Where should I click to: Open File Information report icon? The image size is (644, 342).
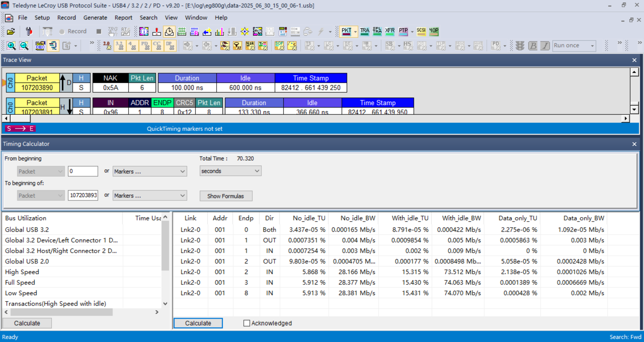pyautogui.click(x=144, y=32)
